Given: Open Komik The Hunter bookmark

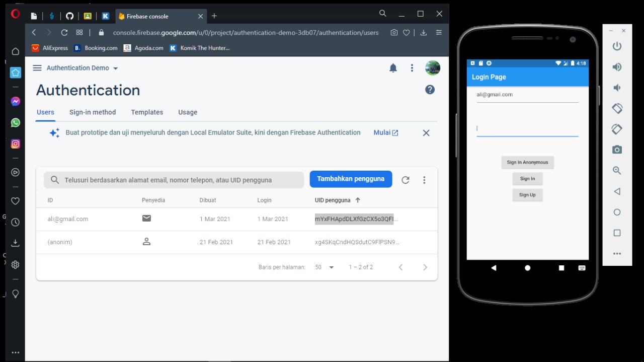Looking at the screenshot, I should click(200, 48).
